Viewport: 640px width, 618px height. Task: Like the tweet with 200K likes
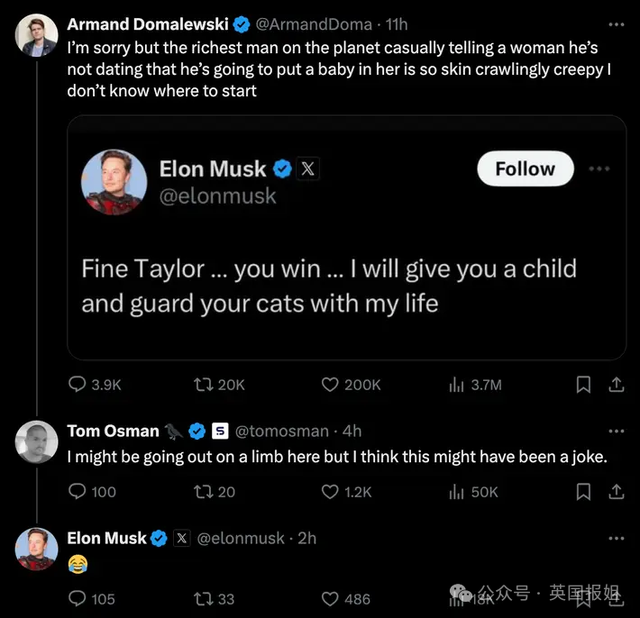point(331,384)
